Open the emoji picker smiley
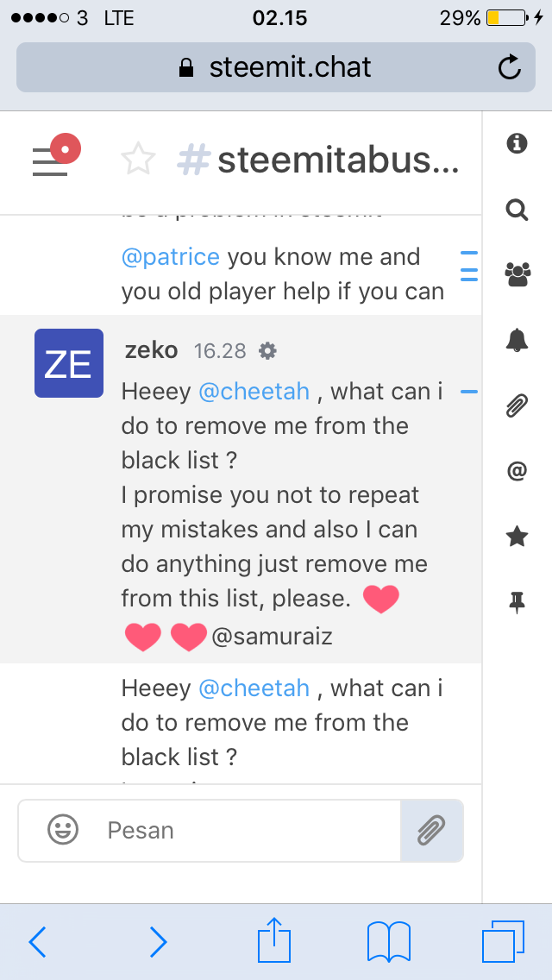This screenshot has width=552, height=980. (x=63, y=830)
